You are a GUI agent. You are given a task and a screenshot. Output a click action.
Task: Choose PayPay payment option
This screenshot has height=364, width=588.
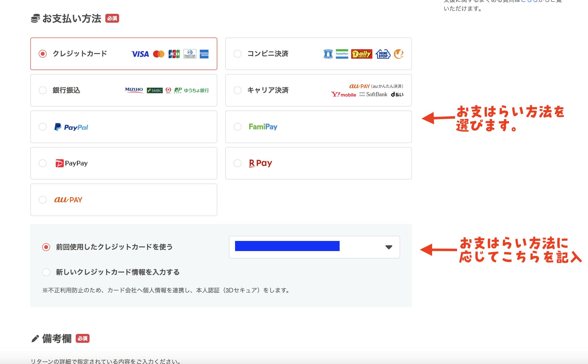tap(43, 163)
